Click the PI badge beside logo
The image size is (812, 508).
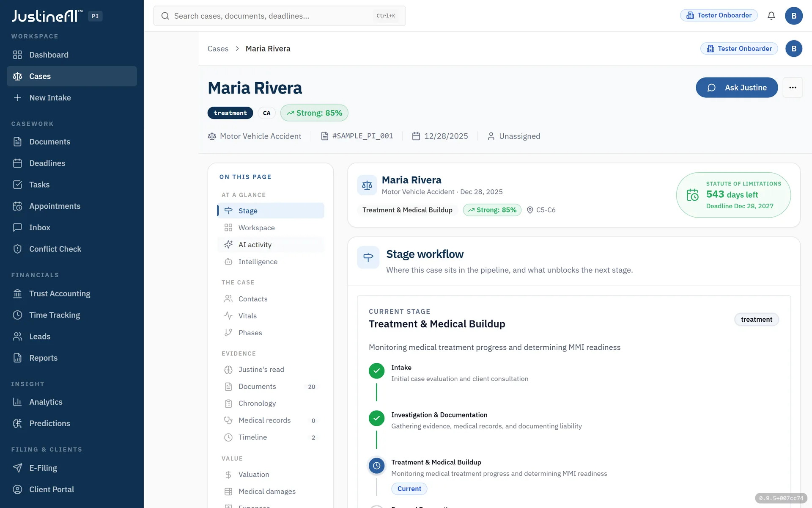pos(95,16)
